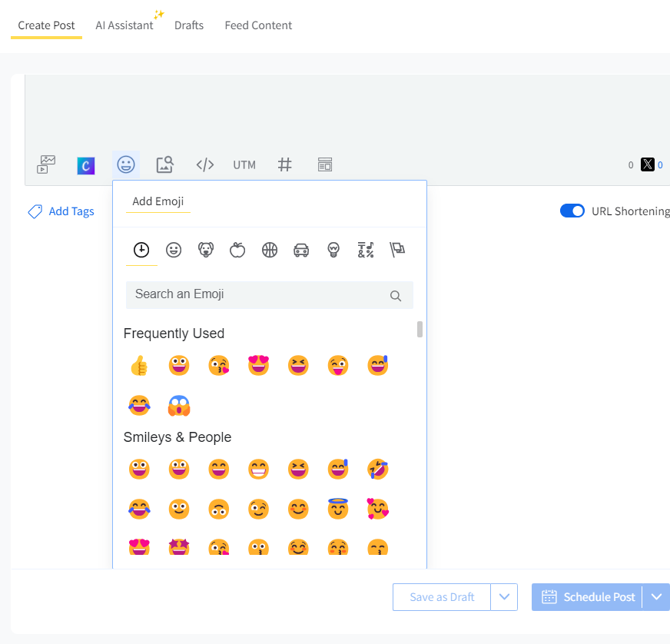Click the code embed brackets icon
The height and width of the screenshot is (644, 670).
tap(204, 164)
